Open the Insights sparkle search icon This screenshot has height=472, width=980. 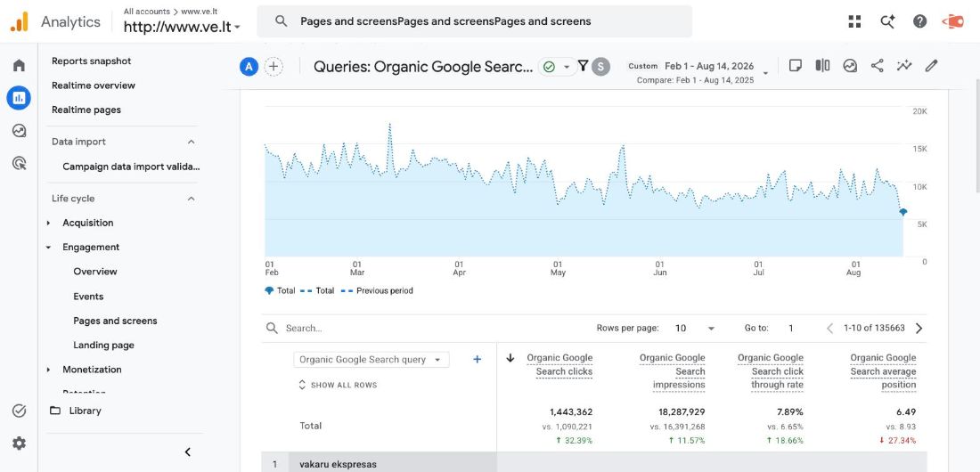(886, 21)
